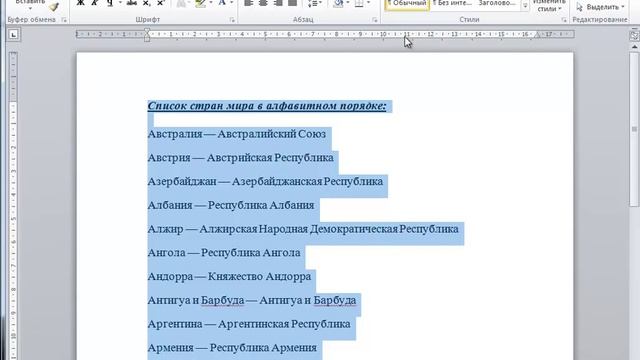640x360 pixels.
Task: Toggle italic formatting (К)
Action: pos(95,3)
